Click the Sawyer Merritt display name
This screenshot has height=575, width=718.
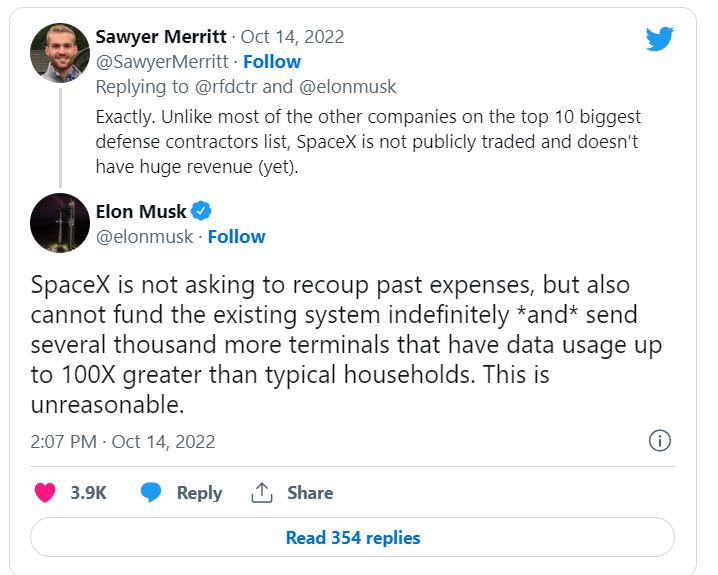(161, 37)
